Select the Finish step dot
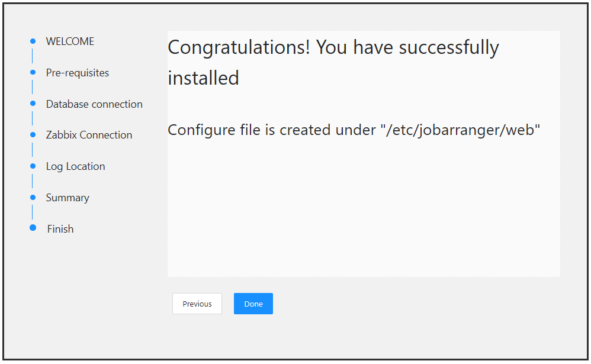This screenshot has height=364, width=591. click(33, 228)
